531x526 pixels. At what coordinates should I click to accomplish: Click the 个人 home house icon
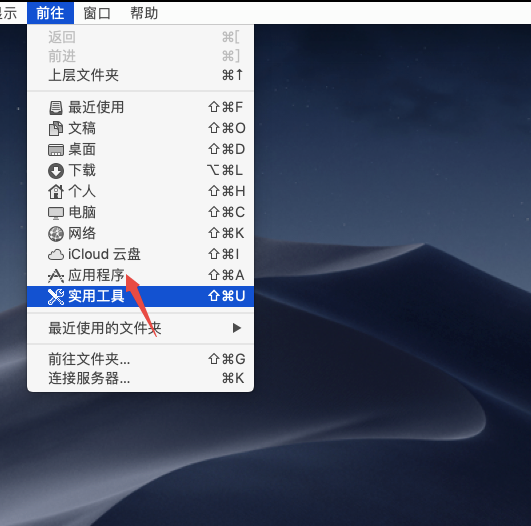click(x=56, y=192)
